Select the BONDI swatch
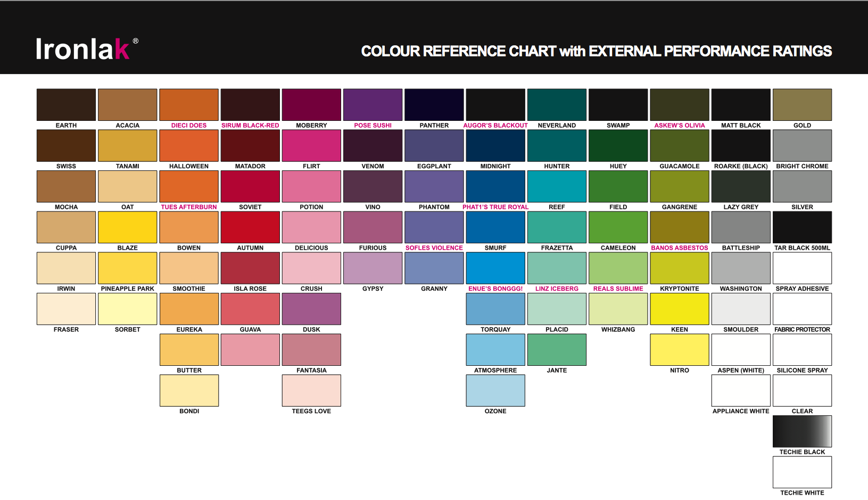This screenshot has height=500, width=868. tap(189, 391)
